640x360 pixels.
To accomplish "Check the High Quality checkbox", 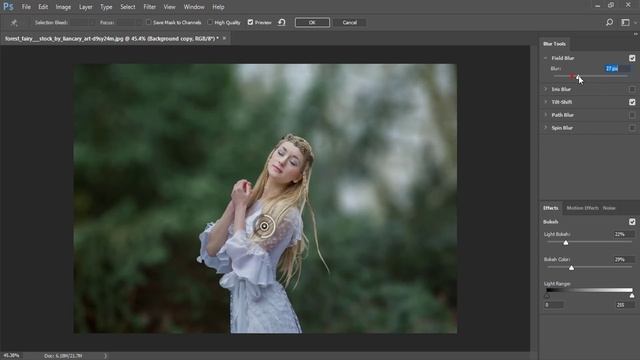I will coord(210,22).
